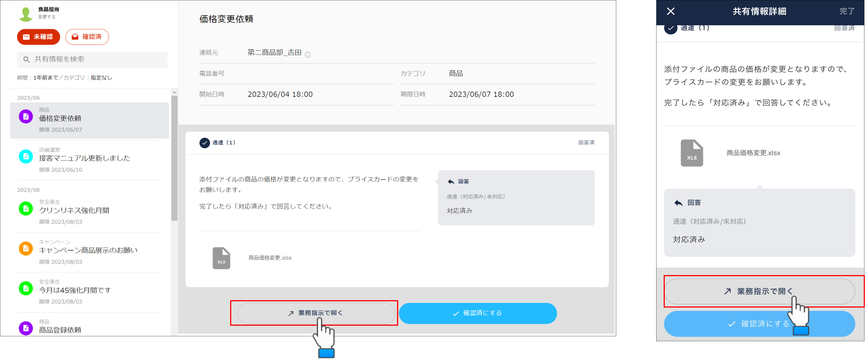868x362 pixels.
Task: Click the green icon of クリンリネス強化月間
Action: click(x=26, y=209)
